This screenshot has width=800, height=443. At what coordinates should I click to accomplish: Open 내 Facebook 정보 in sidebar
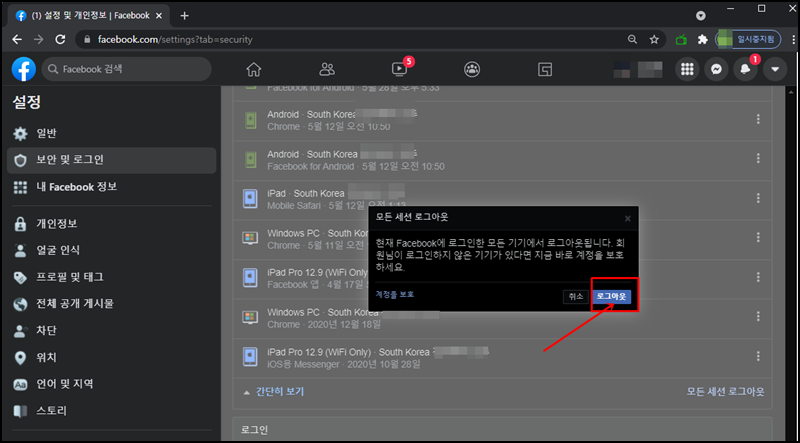[112, 187]
